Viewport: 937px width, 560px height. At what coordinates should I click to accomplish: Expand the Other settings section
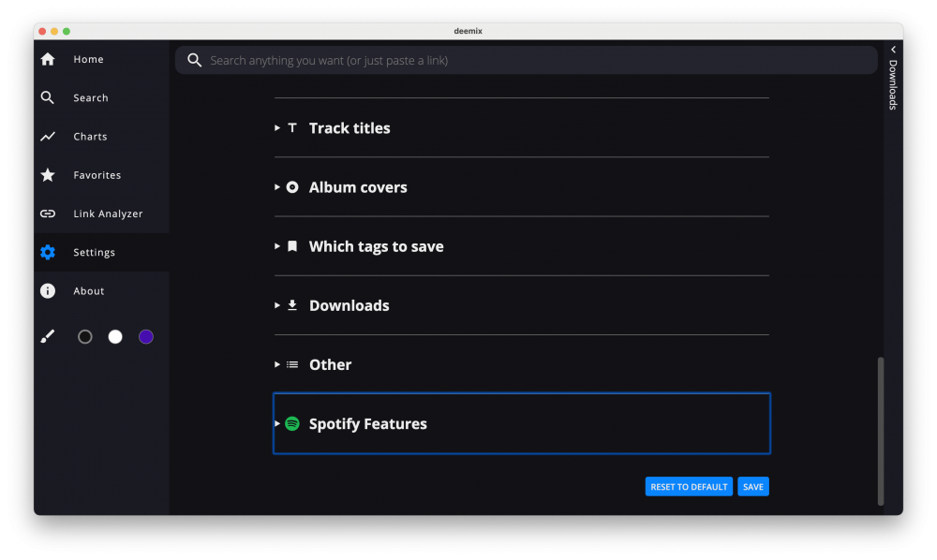point(330,365)
